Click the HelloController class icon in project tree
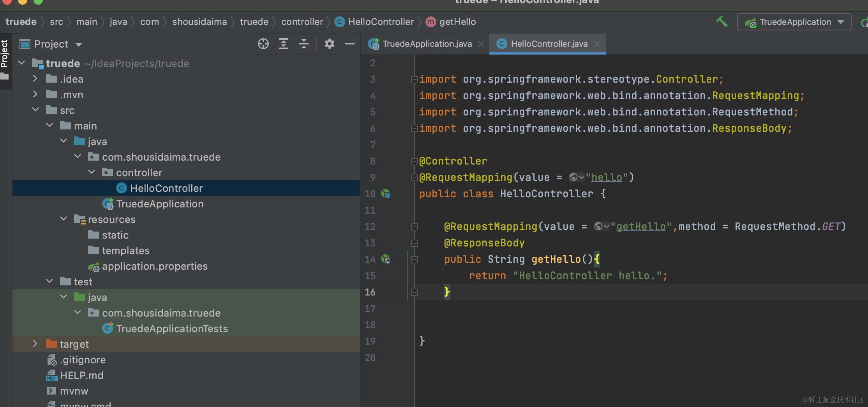 pos(122,188)
